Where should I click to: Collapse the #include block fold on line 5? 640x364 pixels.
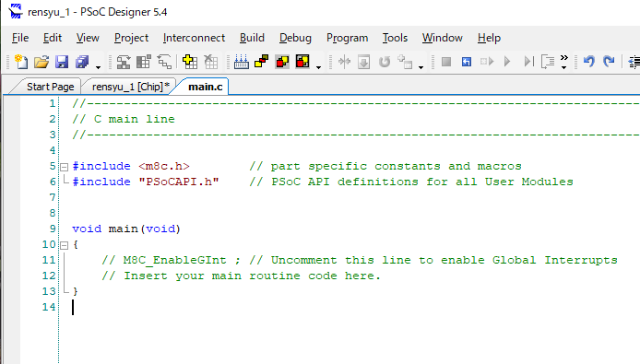[x=64, y=167]
